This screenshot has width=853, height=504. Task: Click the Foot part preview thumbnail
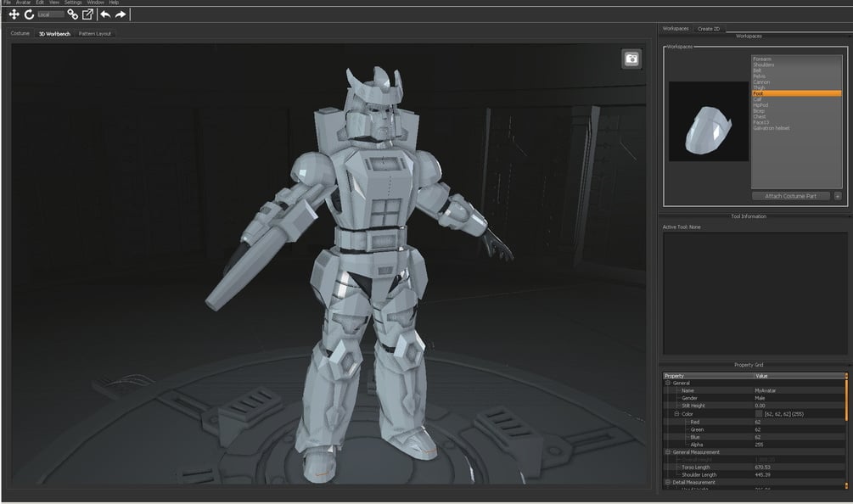[709, 121]
